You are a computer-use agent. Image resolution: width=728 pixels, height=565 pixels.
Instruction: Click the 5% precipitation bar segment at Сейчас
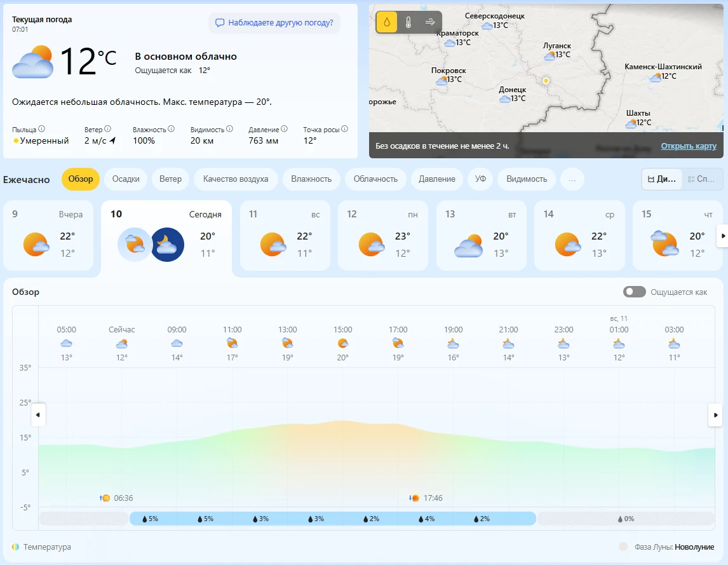coord(150,519)
